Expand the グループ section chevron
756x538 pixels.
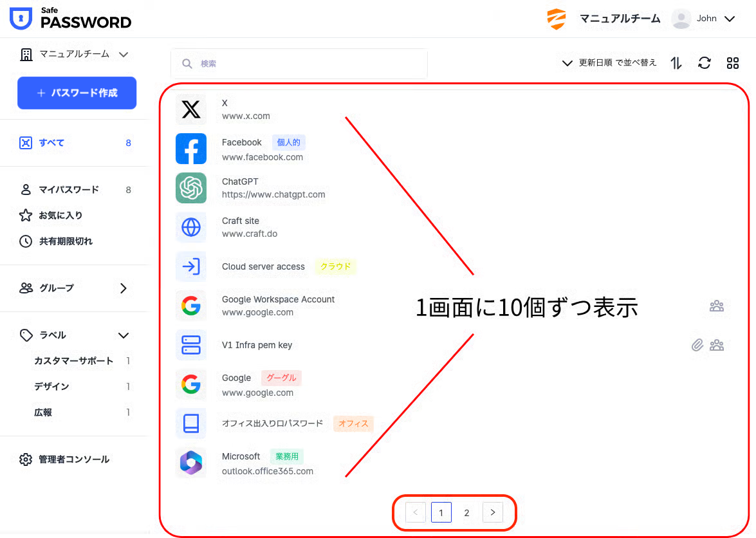point(124,288)
